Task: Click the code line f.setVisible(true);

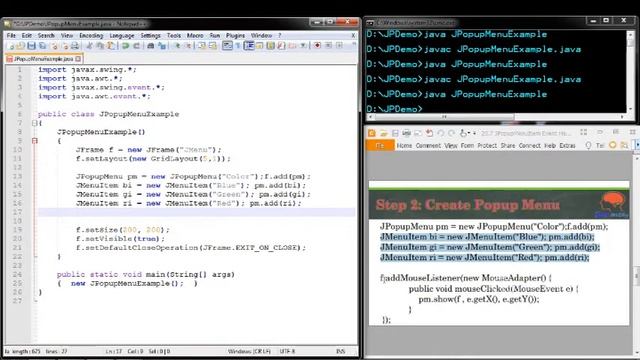Action: click(120, 239)
